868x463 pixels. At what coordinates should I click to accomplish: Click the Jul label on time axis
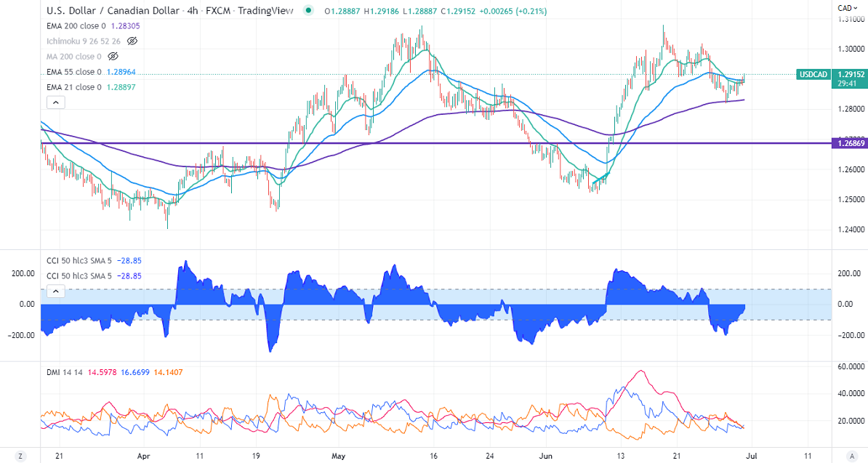751,456
